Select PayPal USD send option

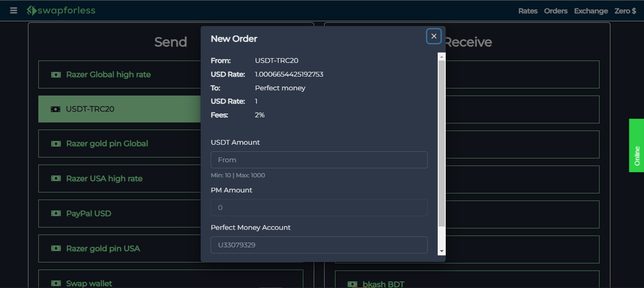click(119, 214)
